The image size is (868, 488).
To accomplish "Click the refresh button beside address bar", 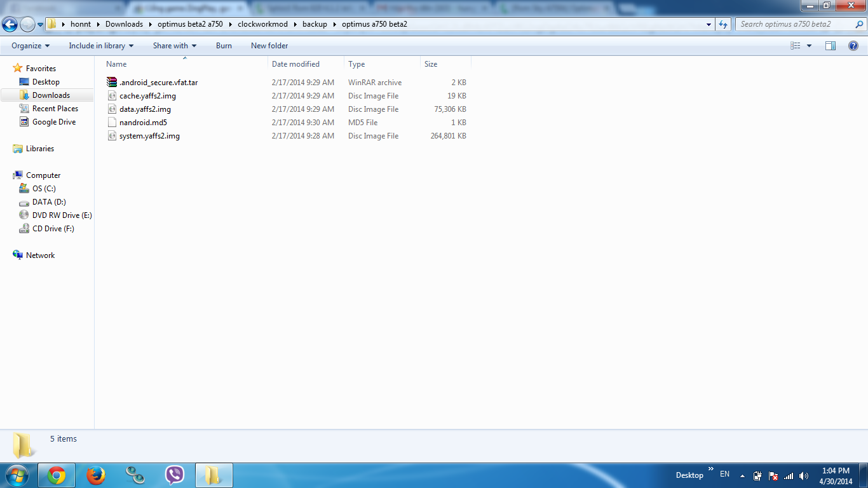I will click(x=723, y=24).
